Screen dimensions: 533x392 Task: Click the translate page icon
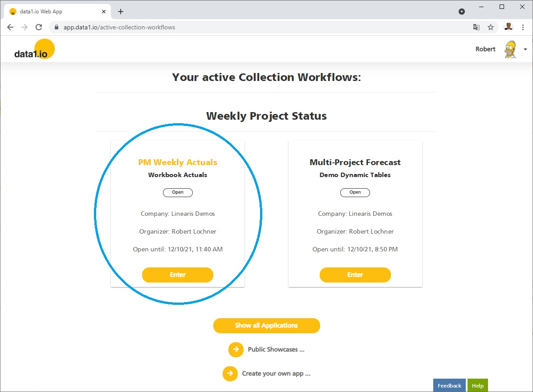(x=476, y=27)
